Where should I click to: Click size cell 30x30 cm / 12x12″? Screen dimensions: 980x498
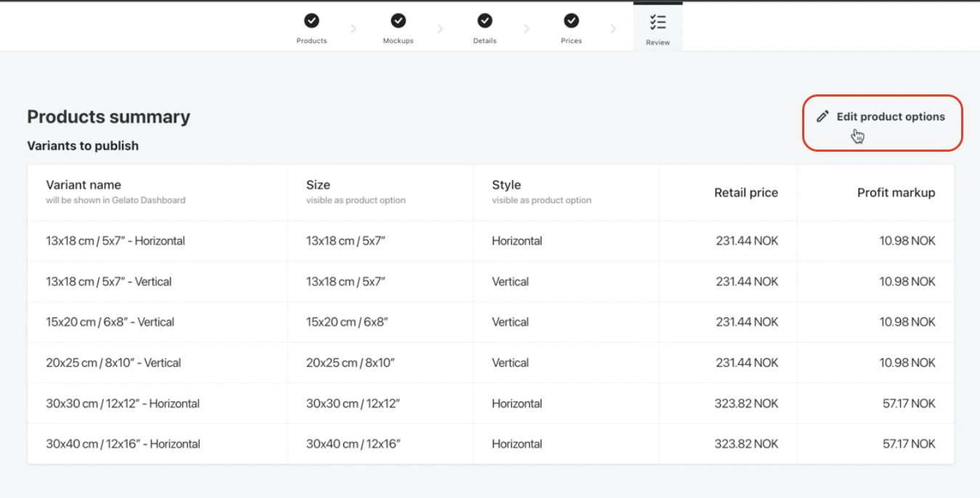[353, 404]
